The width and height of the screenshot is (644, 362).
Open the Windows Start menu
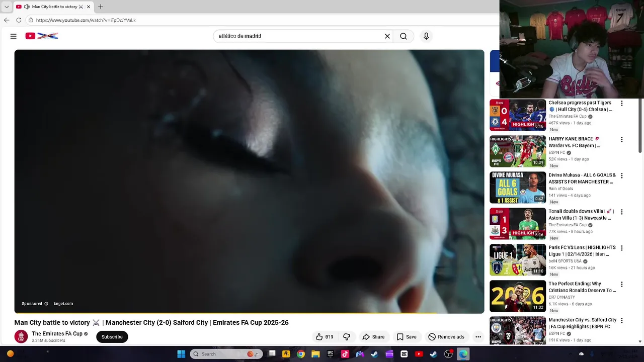click(181, 354)
